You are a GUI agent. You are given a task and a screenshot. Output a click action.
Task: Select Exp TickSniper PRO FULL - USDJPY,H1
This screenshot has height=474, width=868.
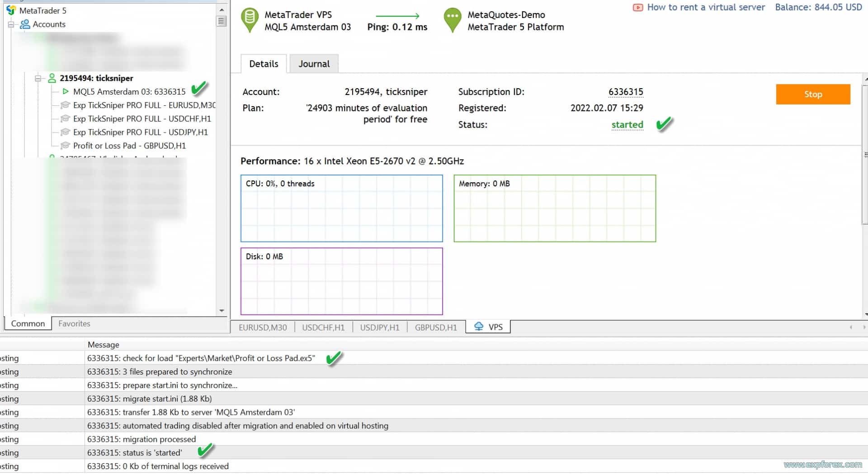tap(141, 132)
